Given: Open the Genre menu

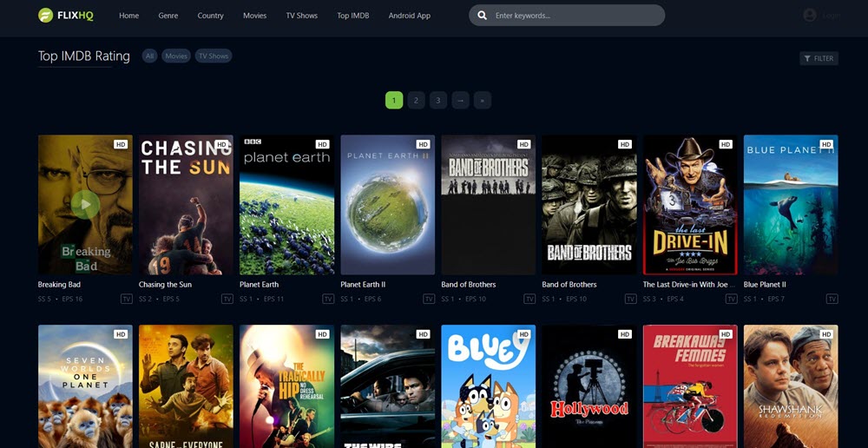Looking at the screenshot, I should click(x=168, y=16).
